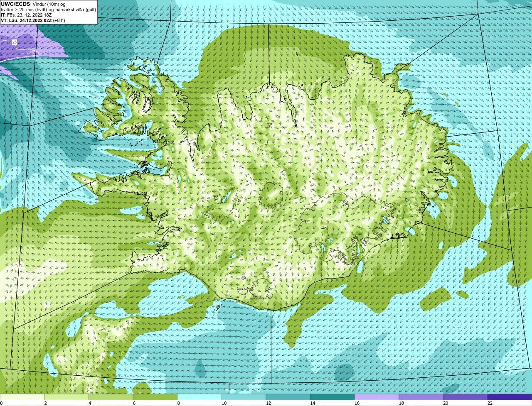The height and width of the screenshot is (406, 532).
Task: Click the legend scale label "20"
Action: click(x=445, y=403)
